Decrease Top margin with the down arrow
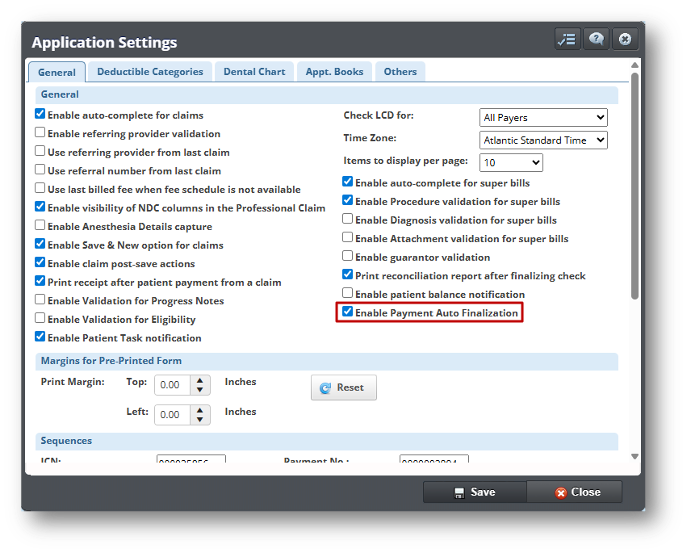The width and height of the screenshot is (688, 554). [200, 390]
